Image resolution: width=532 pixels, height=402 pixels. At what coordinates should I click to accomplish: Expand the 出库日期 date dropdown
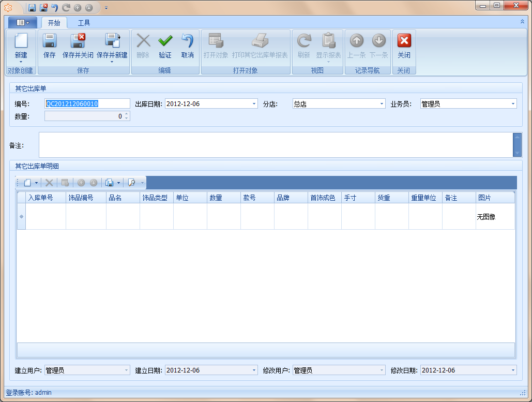[254, 104]
